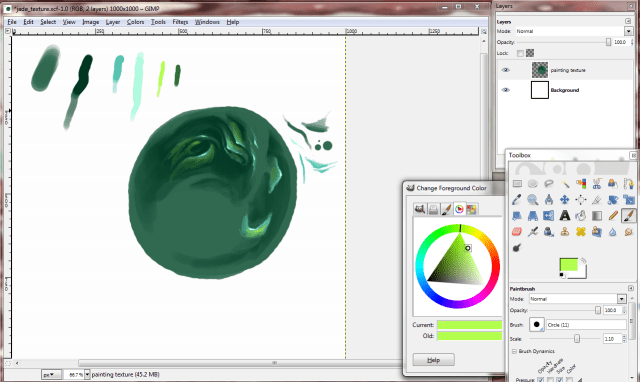Open the Paintbrush tool options tab menu
The height and width of the screenshot is (382, 640).
pyautogui.click(x=631, y=288)
